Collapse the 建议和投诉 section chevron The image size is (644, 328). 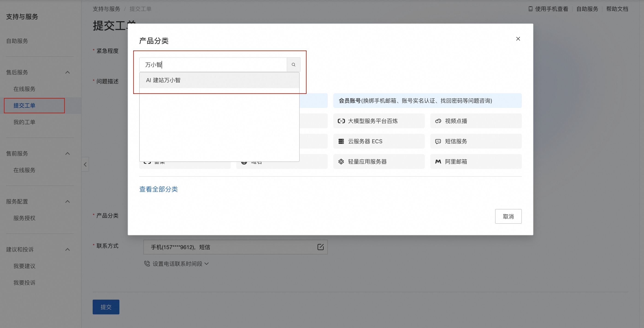[68, 249]
